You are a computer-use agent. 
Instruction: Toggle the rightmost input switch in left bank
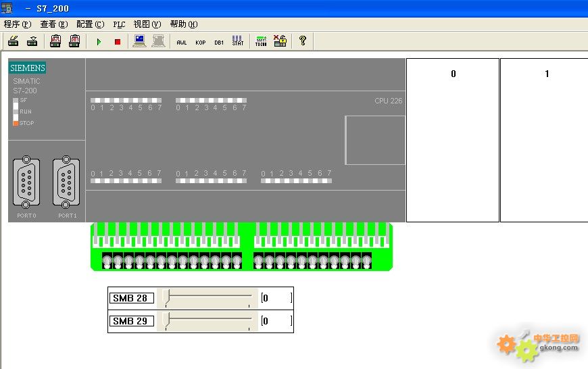point(237,262)
